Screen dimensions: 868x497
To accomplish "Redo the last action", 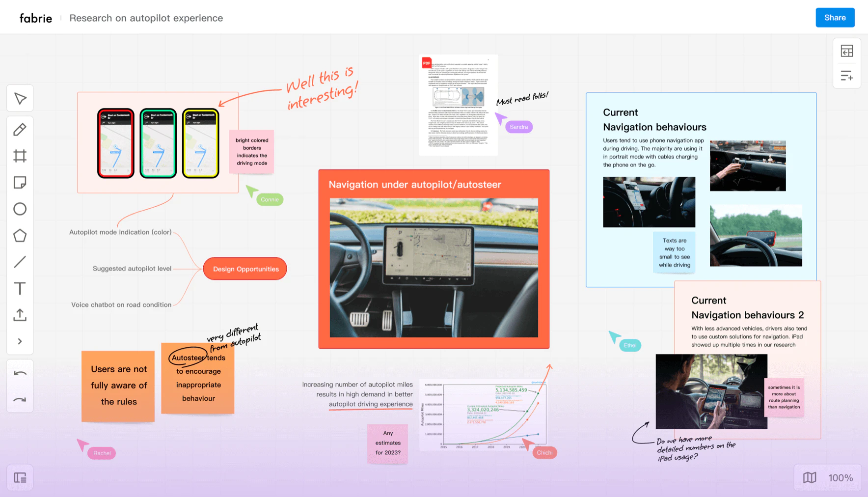I will (20, 400).
